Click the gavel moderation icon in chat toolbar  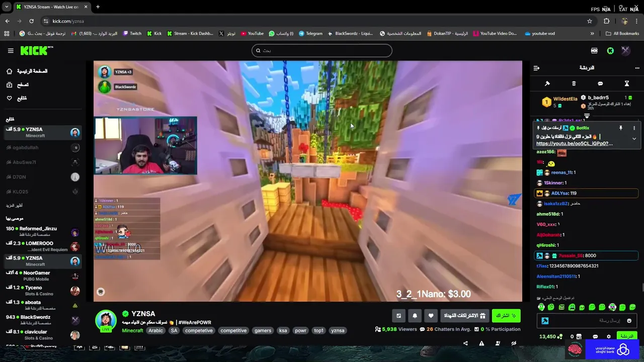click(x=547, y=83)
